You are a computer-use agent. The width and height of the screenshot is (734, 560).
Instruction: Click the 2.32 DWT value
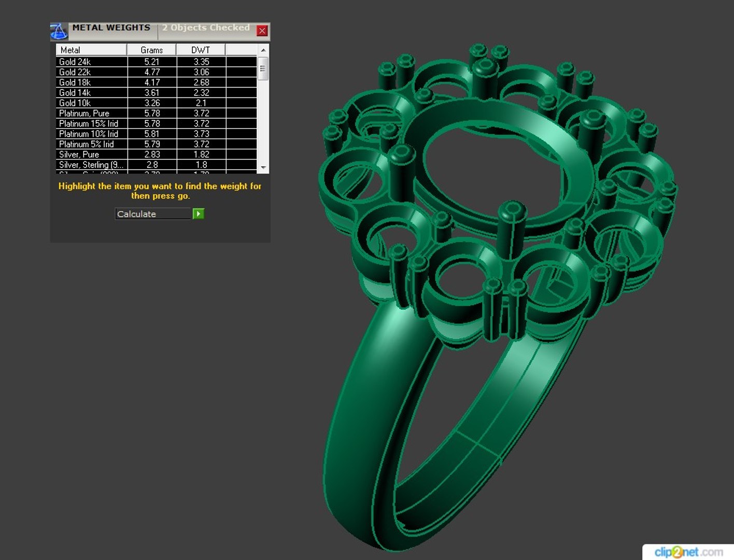pyautogui.click(x=202, y=93)
